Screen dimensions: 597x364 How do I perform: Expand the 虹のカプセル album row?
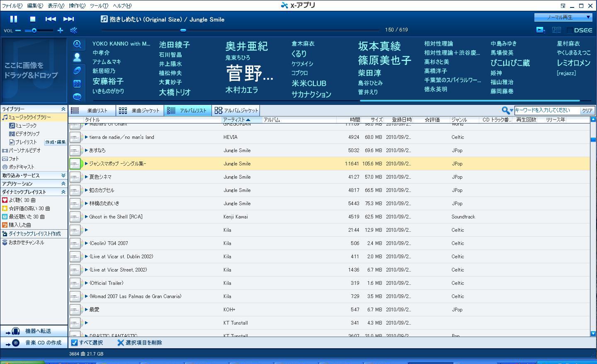pyautogui.click(x=86, y=190)
